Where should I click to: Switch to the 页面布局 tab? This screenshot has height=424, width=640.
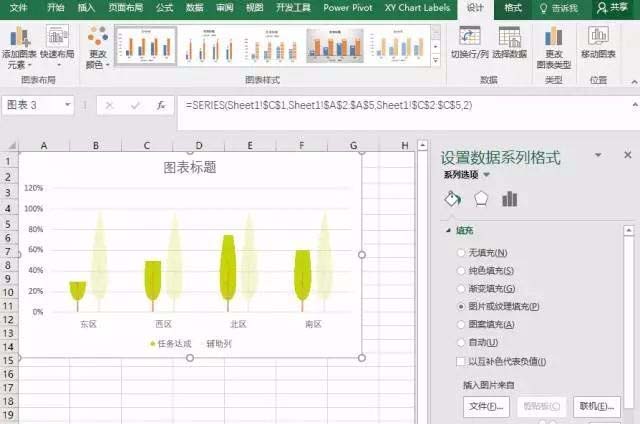point(126,8)
